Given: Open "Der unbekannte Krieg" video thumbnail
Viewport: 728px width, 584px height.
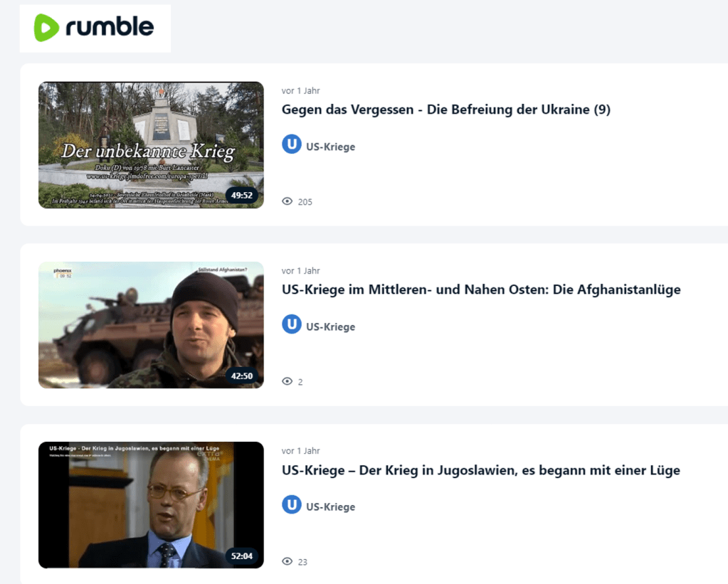Looking at the screenshot, I should pyautogui.click(x=151, y=144).
